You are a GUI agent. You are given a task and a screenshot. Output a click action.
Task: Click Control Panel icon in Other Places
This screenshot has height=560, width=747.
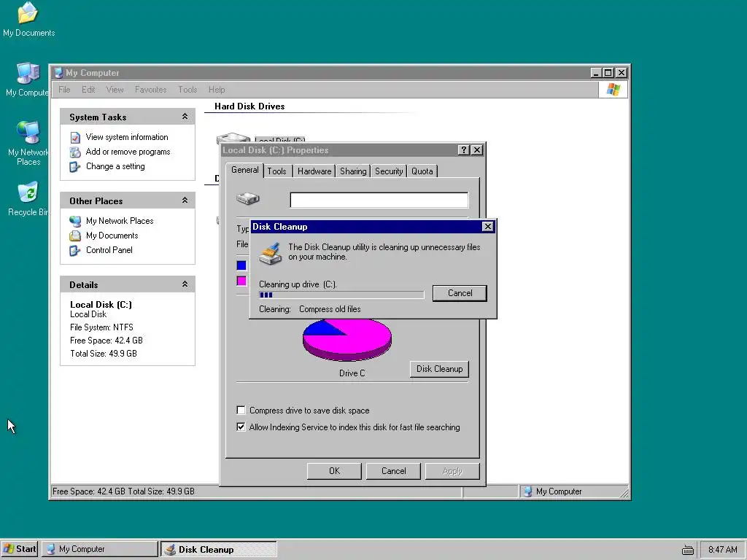pos(75,251)
